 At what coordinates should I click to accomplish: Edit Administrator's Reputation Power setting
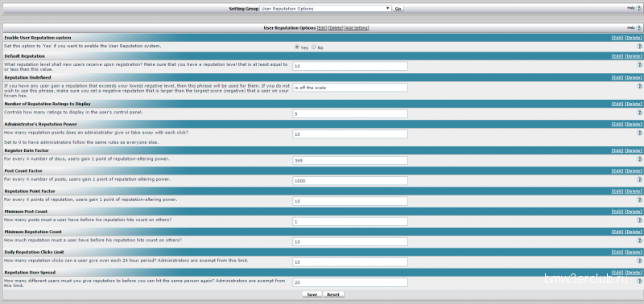tap(617, 125)
